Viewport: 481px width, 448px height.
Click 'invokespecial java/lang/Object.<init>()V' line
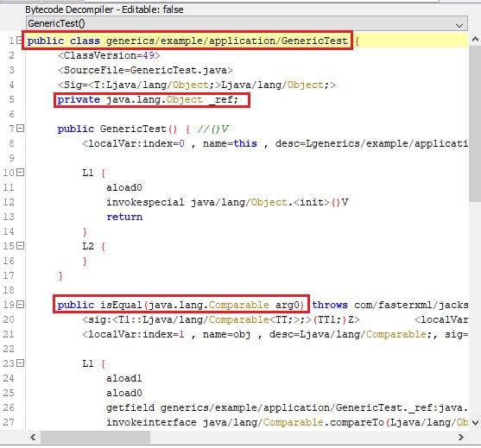pyautogui.click(x=227, y=202)
